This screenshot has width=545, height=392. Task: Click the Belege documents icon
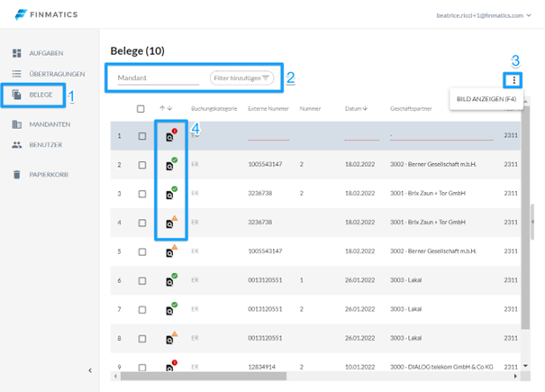[x=17, y=95]
